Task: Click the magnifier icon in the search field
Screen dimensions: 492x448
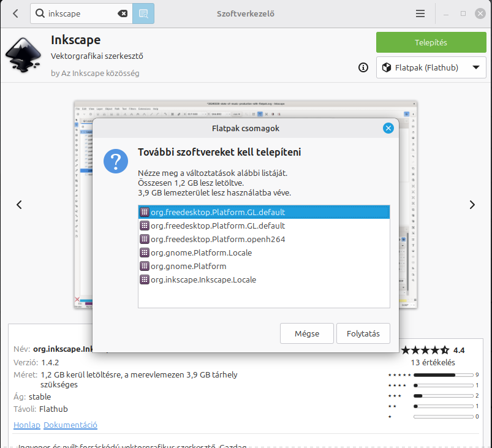Action: 40,13
